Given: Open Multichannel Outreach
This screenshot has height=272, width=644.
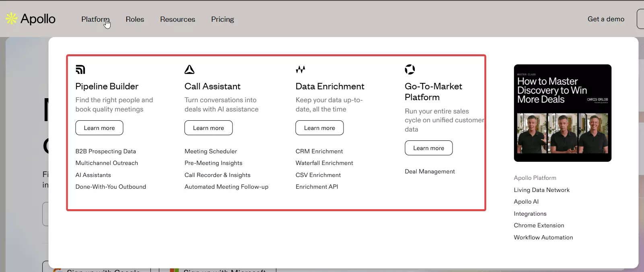Looking at the screenshot, I should click(x=107, y=163).
